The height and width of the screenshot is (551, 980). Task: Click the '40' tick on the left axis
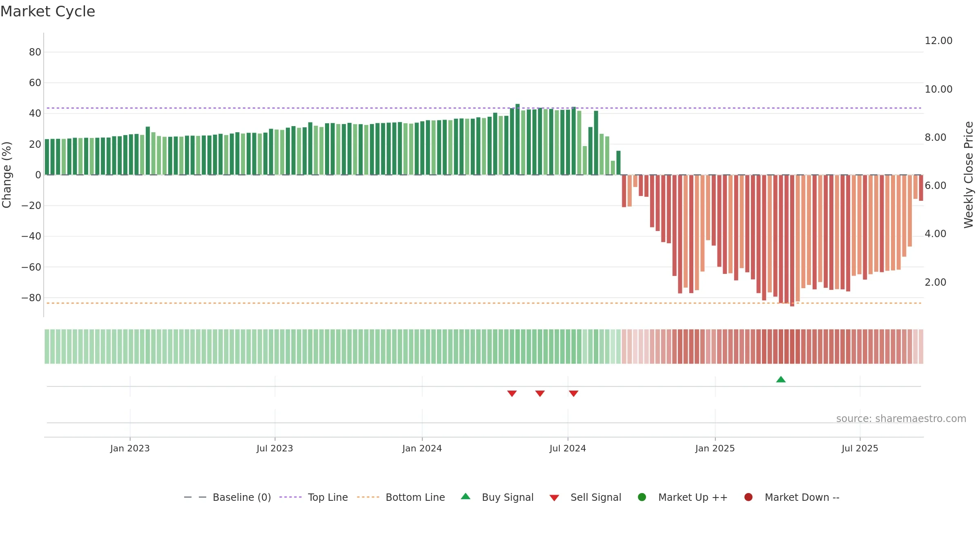(35, 113)
